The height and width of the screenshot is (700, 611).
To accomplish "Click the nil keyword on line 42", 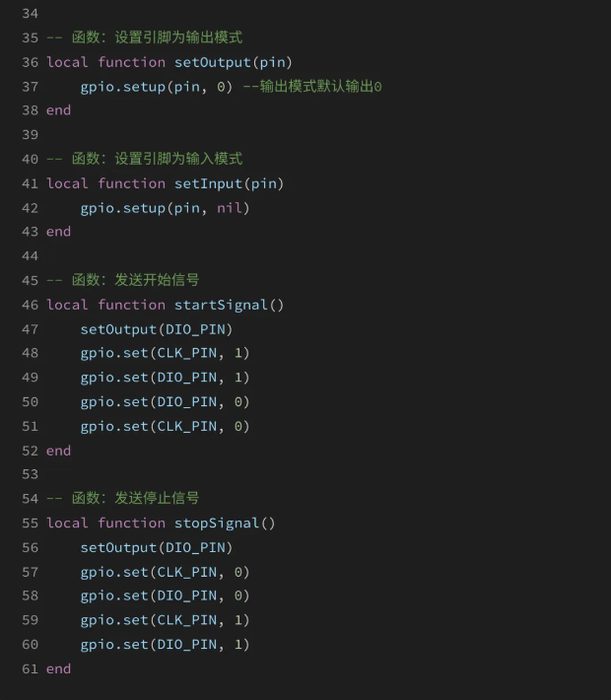I will [x=230, y=208].
